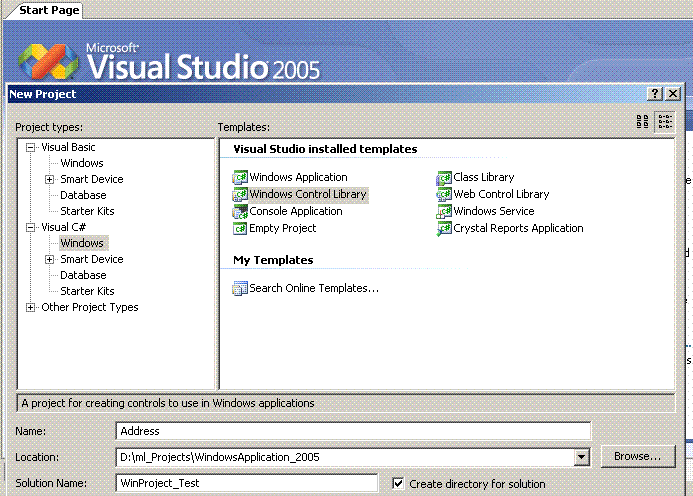
Task: Choose the Web Control Library text
Action: tap(501, 195)
